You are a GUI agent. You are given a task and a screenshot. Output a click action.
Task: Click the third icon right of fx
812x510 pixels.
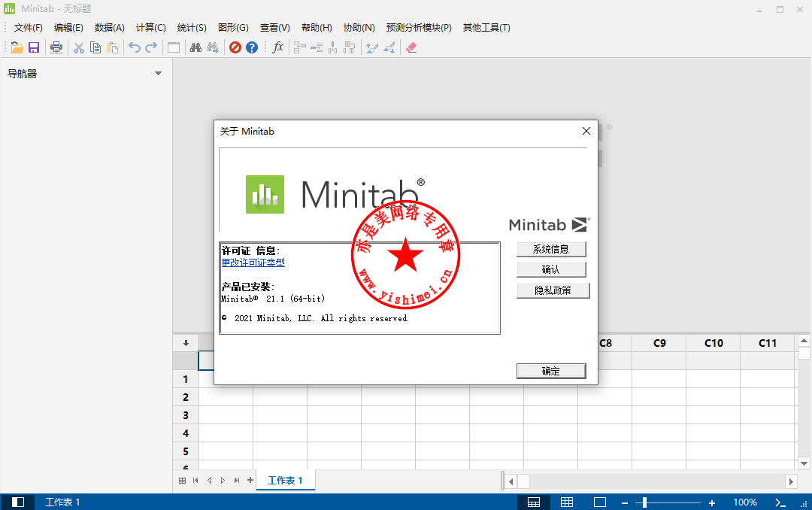point(333,47)
